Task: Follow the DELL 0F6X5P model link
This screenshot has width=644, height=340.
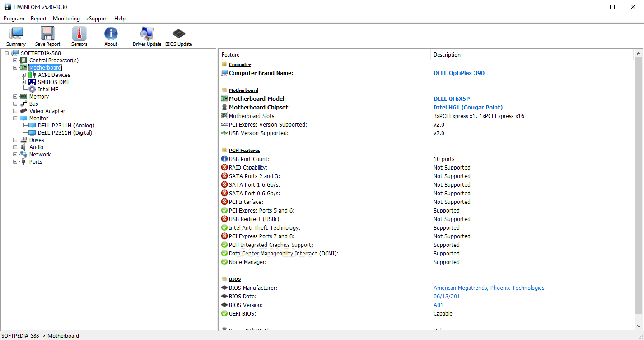Action: tap(452, 99)
